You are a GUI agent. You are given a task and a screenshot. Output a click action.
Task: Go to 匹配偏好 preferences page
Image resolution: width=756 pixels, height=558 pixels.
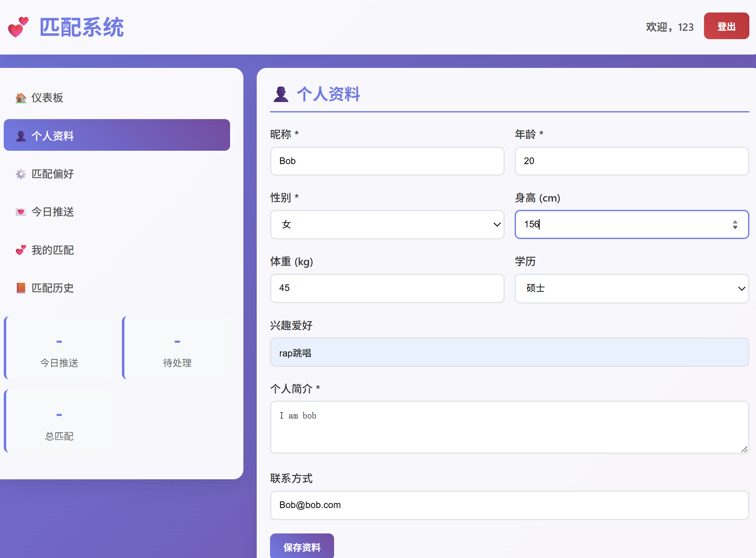[x=117, y=174]
